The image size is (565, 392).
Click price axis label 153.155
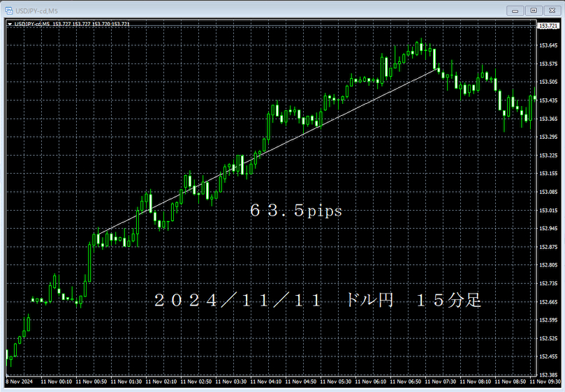(548, 173)
